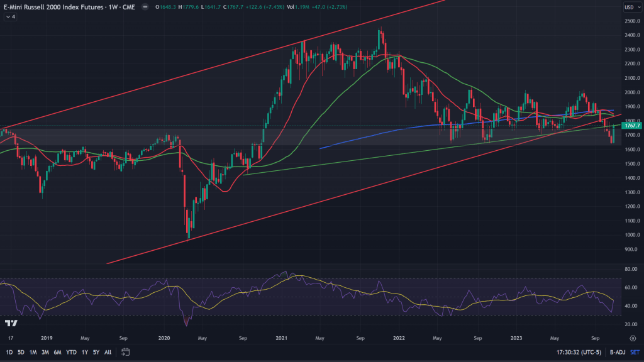Viewport: 644px width, 362px height.
Task: Select the 5D date range
Action: point(21,352)
